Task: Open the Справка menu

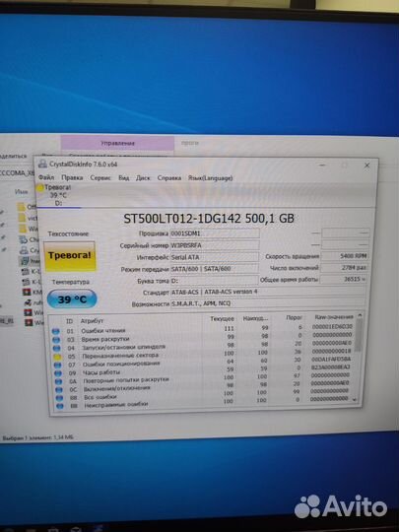Action: click(x=169, y=177)
